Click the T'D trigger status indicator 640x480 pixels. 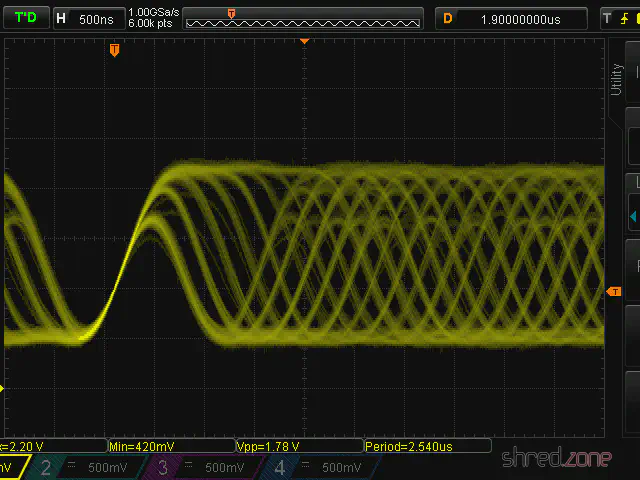coord(24,18)
